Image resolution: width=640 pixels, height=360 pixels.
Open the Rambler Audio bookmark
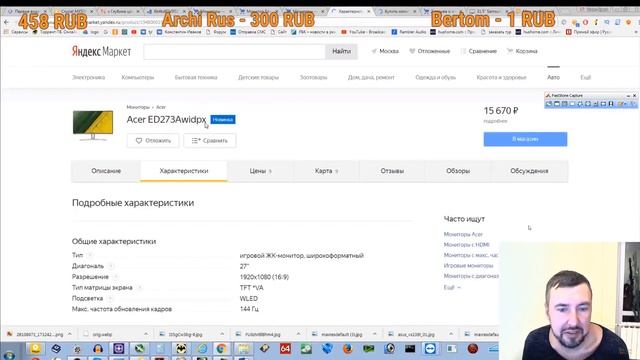(x=409, y=31)
